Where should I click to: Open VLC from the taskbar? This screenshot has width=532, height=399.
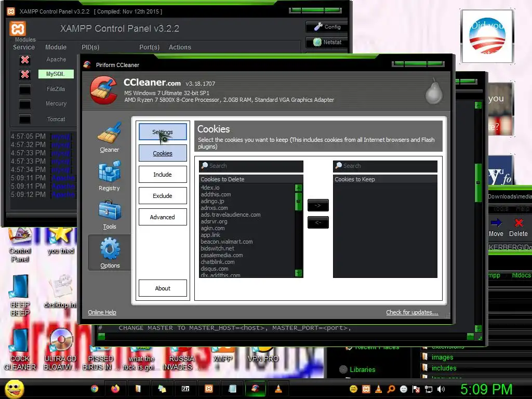tap(278, 389)
